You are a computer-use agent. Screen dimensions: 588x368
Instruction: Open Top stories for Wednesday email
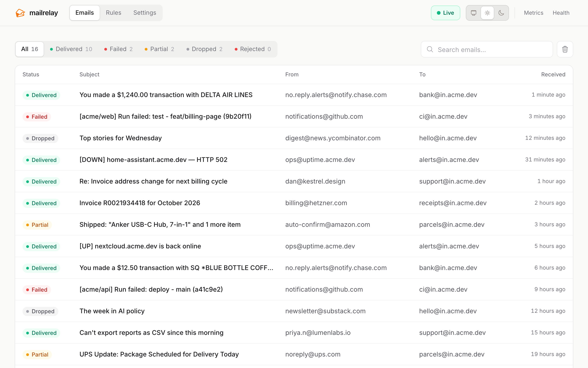[x=294, y=138]
